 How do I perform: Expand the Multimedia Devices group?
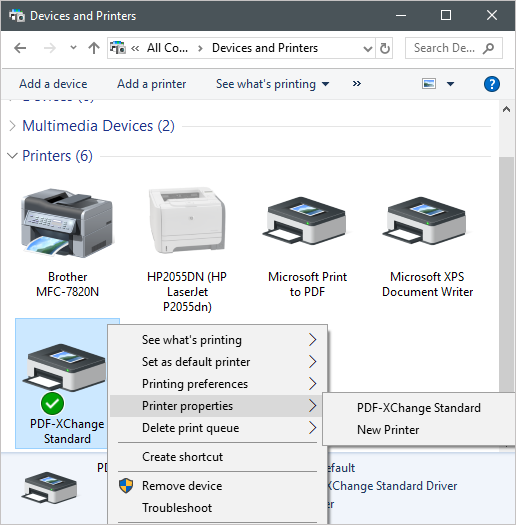(12, 126)
